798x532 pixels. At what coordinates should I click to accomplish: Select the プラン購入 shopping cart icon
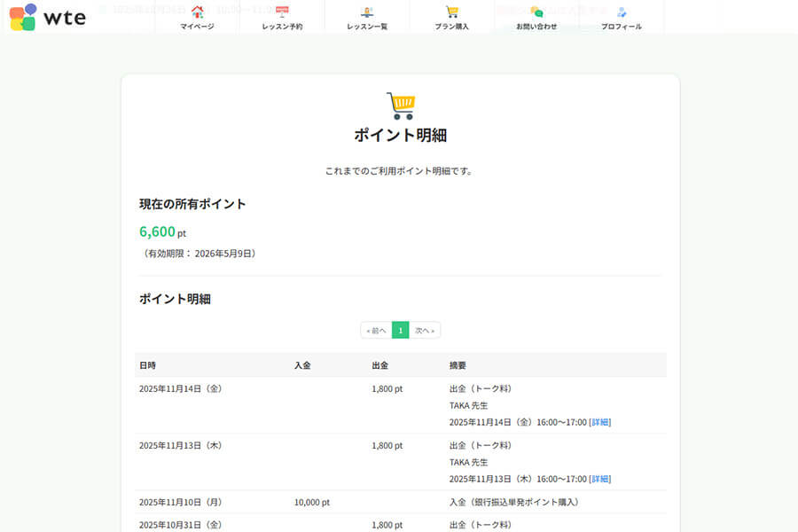click(x=452, y=11)
